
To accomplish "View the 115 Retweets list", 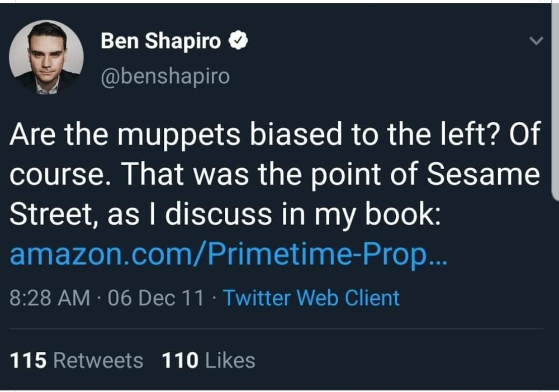I will [76, 360].
